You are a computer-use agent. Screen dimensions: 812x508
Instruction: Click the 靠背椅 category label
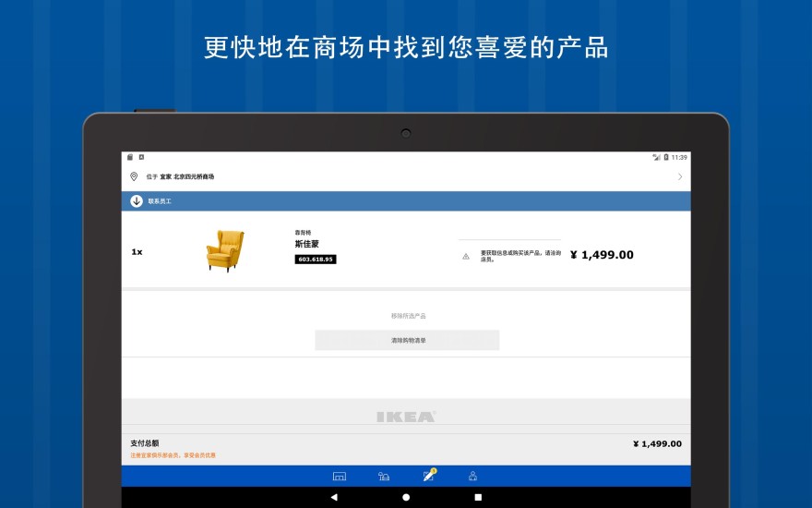coord(303,233)
